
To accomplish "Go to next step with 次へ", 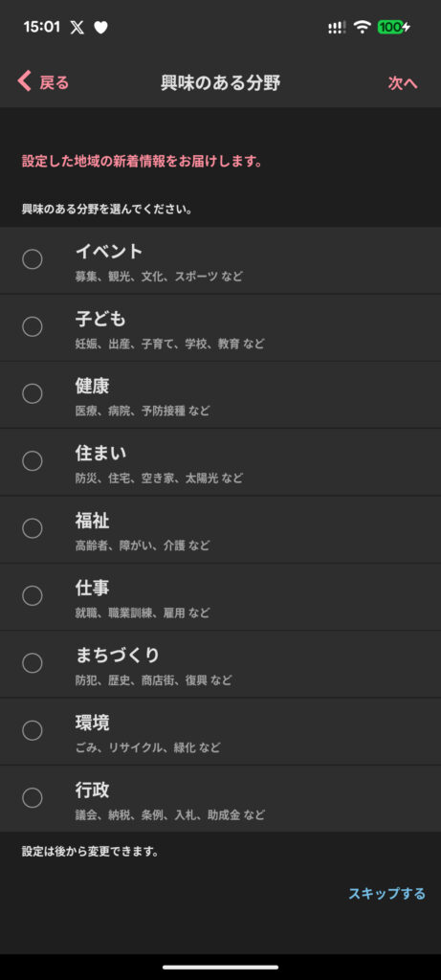I will (403, 83).
